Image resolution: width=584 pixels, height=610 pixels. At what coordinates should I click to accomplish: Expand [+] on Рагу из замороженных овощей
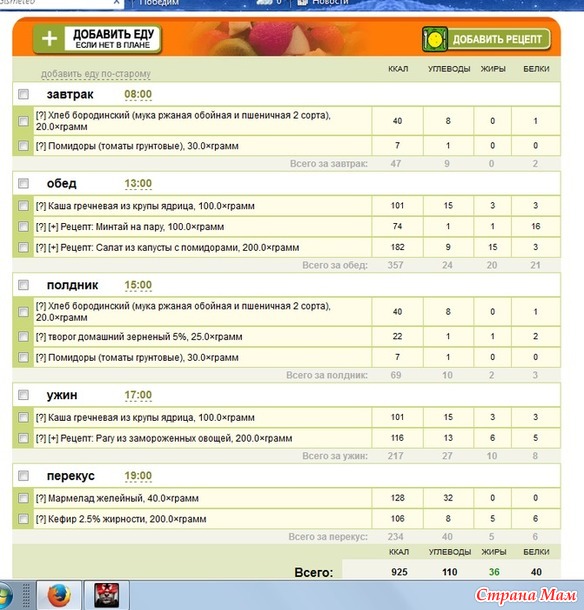point(53,438)
